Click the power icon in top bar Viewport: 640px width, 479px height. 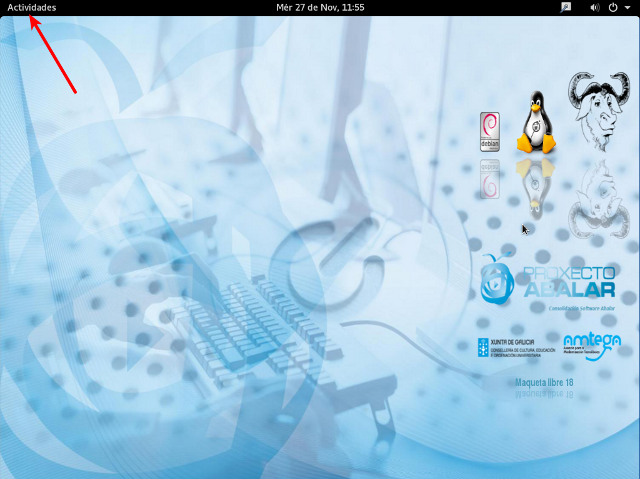pyautogui.click(x=613, y=7)
